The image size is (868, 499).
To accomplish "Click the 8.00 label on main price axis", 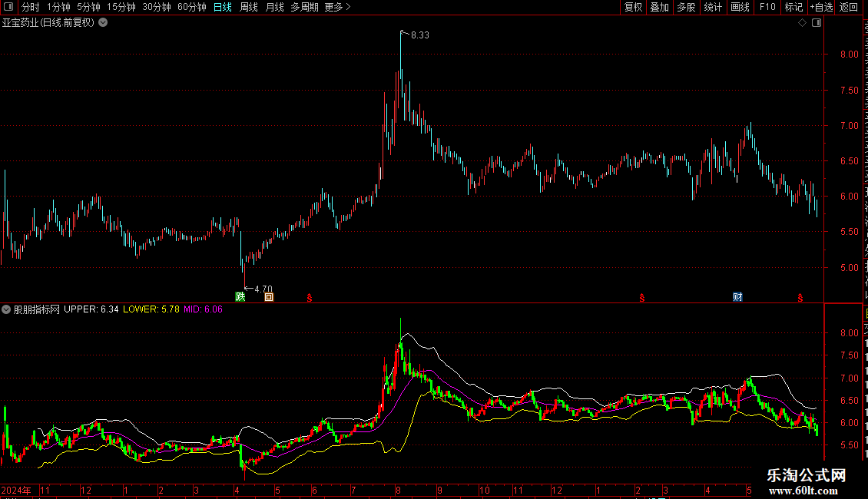I will [849, 55].
